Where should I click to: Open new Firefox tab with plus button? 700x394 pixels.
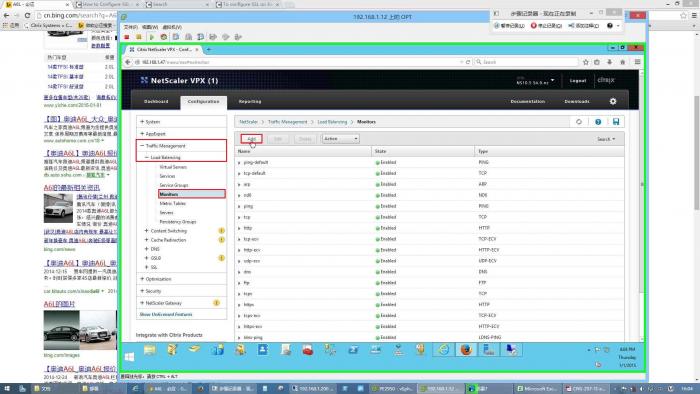click(x=209, y=50)
